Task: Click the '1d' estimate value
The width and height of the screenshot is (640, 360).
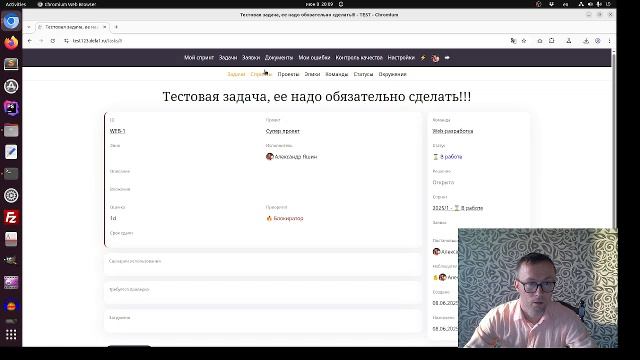Action: pos(113,218)
